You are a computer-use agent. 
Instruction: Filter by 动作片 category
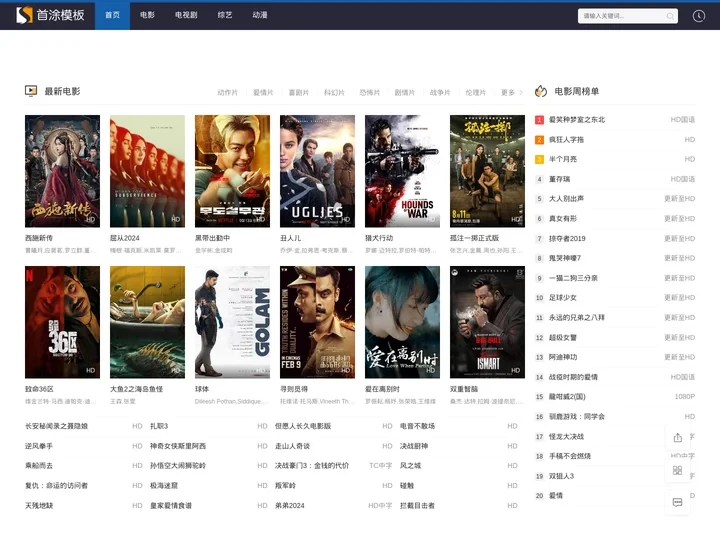coord(228,92)
